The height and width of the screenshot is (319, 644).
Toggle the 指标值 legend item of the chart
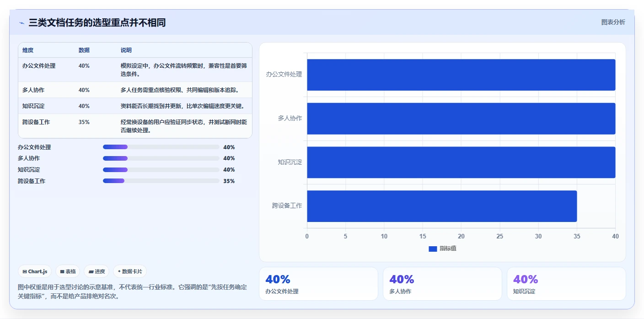pos(442,249)
